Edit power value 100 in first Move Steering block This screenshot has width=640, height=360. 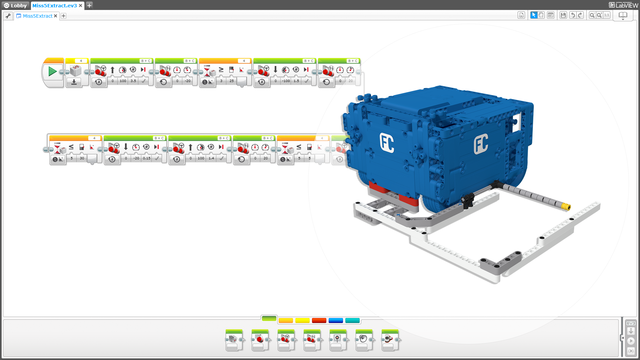pos(122,81)
